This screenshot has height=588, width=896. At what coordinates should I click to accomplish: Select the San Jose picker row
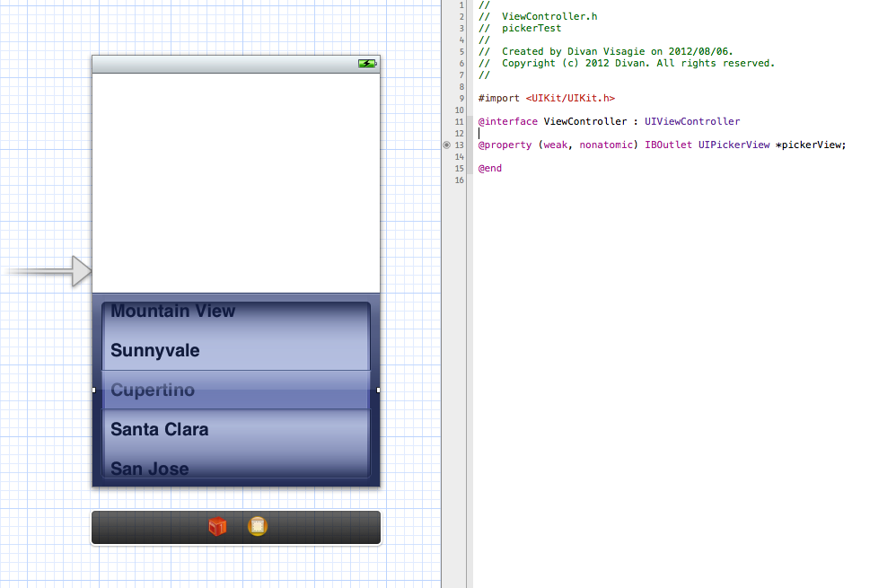click(235, 468)
